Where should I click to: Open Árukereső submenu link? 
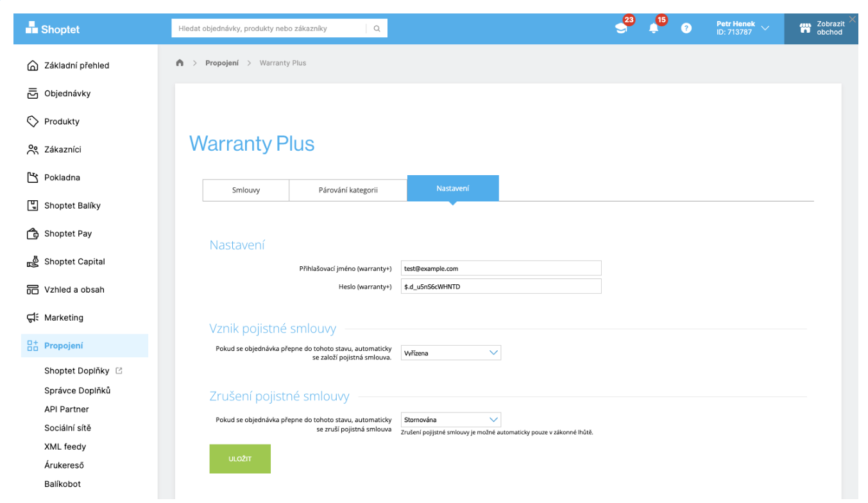tap(64, 465)
